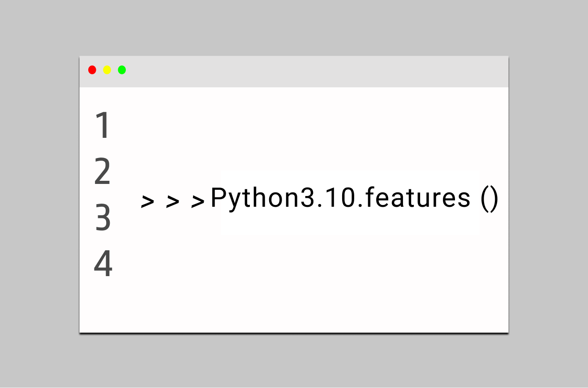The image size is (588, 388).
Task: Select line number 4 in gutter
Action: (103, 264)
